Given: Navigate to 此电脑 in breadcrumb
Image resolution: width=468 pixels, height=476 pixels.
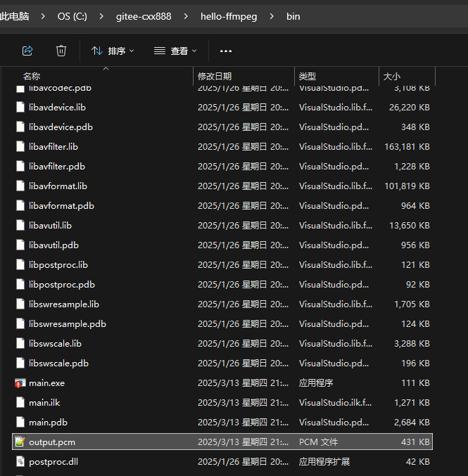Looking at the screenshot, I should (x=14, y=16).
